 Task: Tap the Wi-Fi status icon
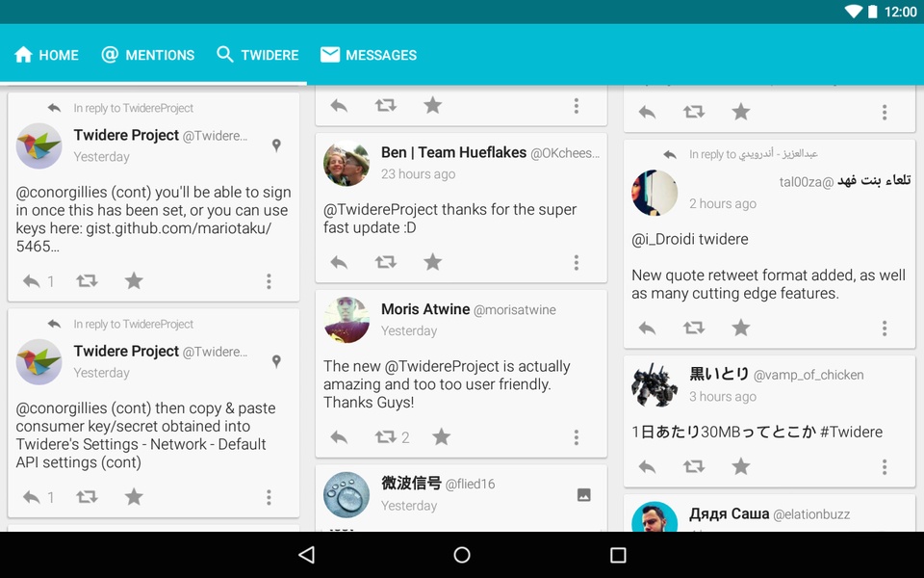(853, 12)
